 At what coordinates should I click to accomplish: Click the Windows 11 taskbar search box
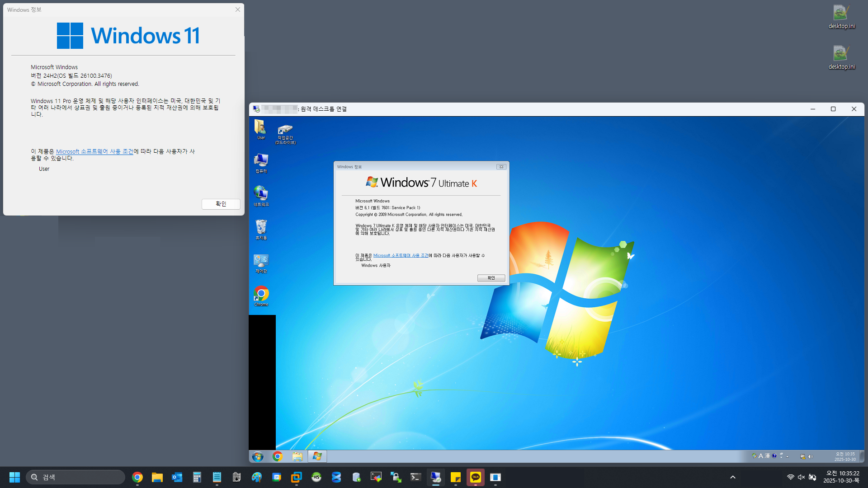[x=75, y=477]
